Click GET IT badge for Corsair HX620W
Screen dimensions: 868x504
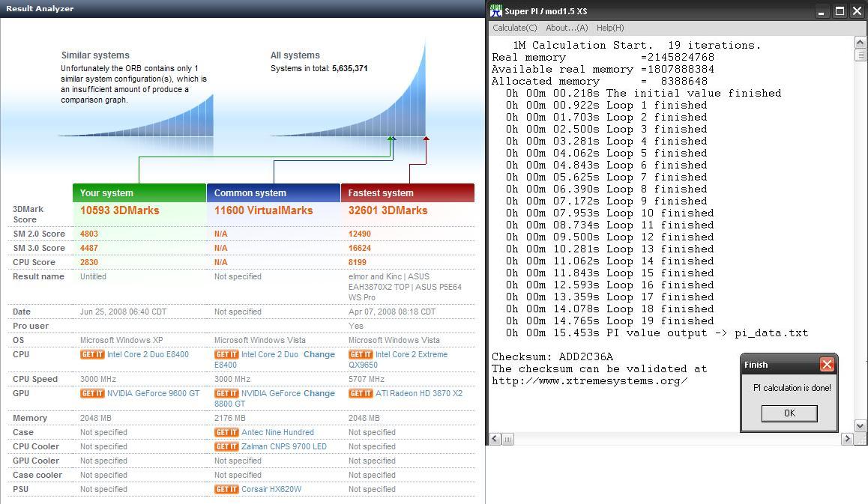(x=226, y=490)
